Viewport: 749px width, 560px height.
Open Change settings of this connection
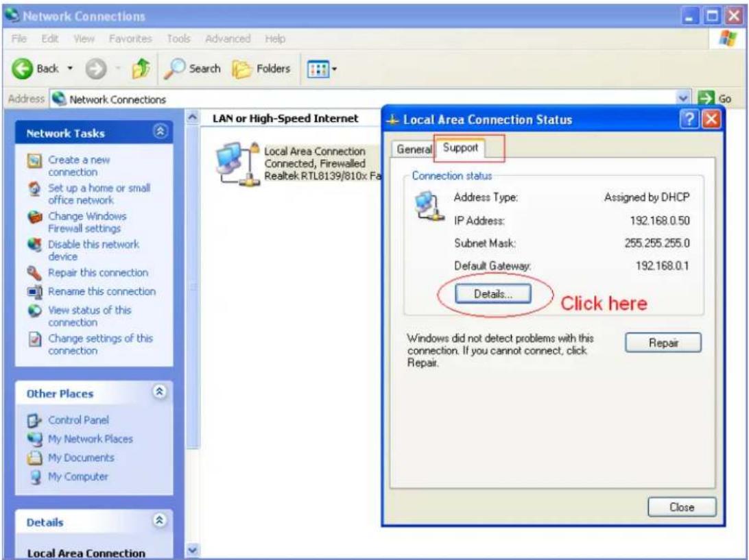[100, 344]
